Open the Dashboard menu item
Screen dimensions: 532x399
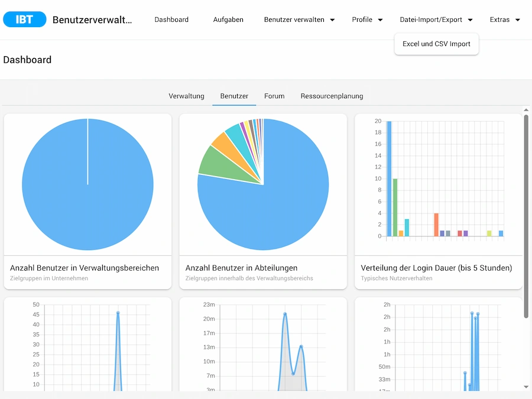click(171, 20)
